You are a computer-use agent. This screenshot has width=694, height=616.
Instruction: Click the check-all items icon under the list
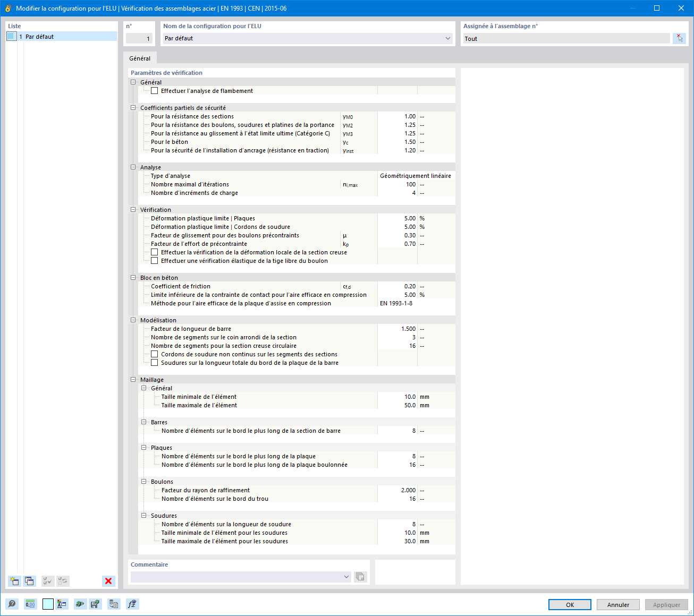coord(48,581)
